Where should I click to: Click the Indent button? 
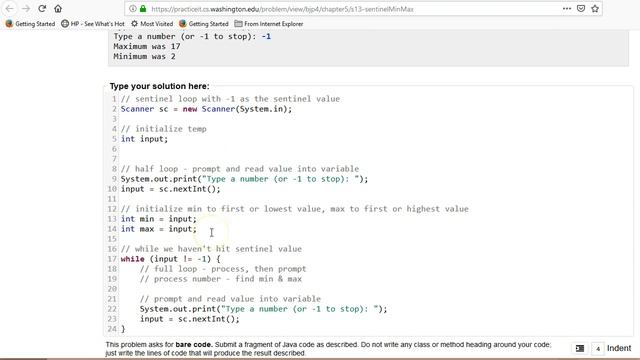[619, 348]
